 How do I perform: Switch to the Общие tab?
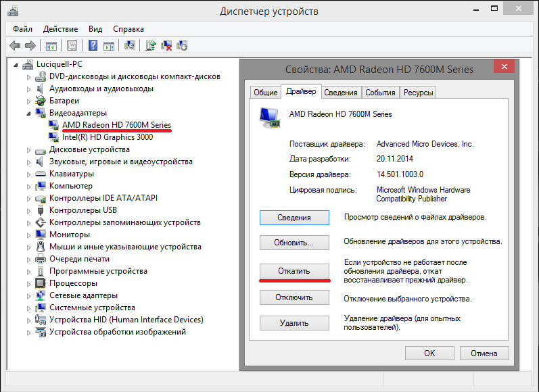(x=265, y=93)
